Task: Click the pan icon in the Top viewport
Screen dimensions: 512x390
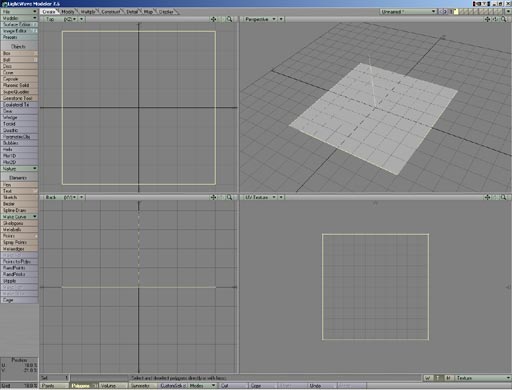Action: 213,19
